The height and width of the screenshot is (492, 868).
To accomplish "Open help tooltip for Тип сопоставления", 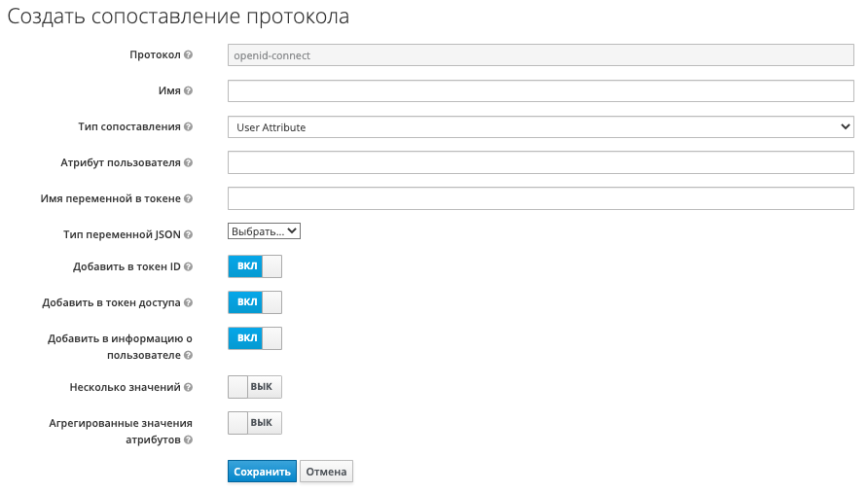I will tap(188, 126).
